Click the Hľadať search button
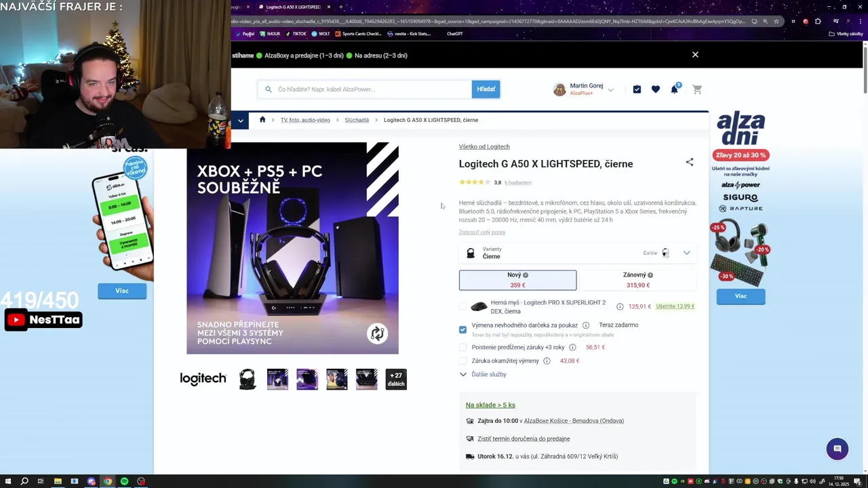 486,89
